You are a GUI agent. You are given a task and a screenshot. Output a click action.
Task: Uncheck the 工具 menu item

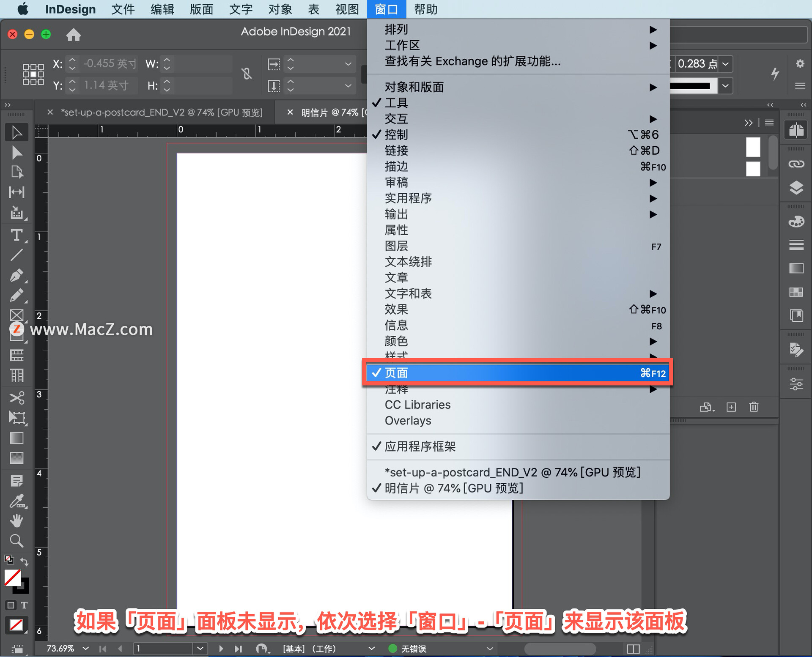tap(396, 103)
